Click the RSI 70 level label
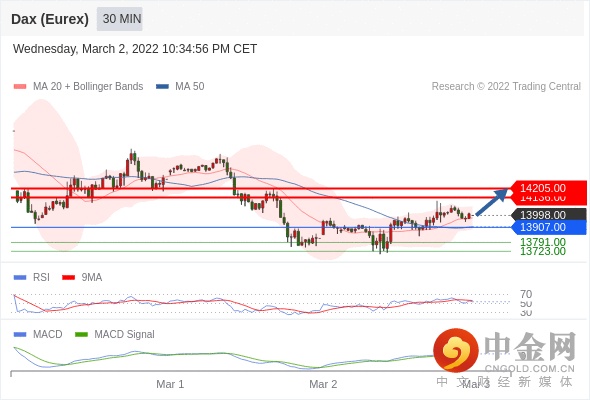Image resolution: width=590 pixels, height=400 pixels. 526,294
